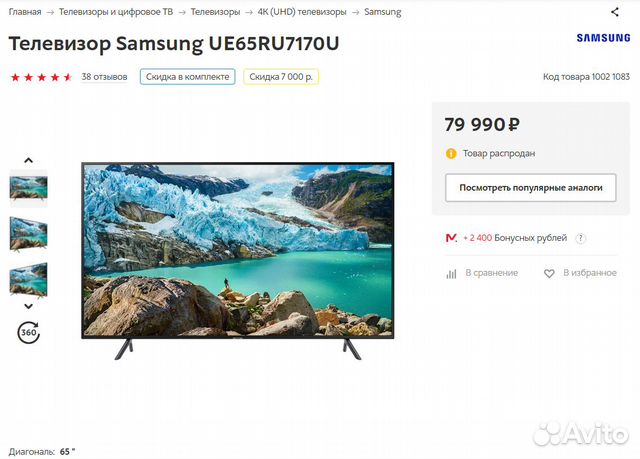Open Samsung breadcrumb link

pyautogui.click(x=383, y=12)
